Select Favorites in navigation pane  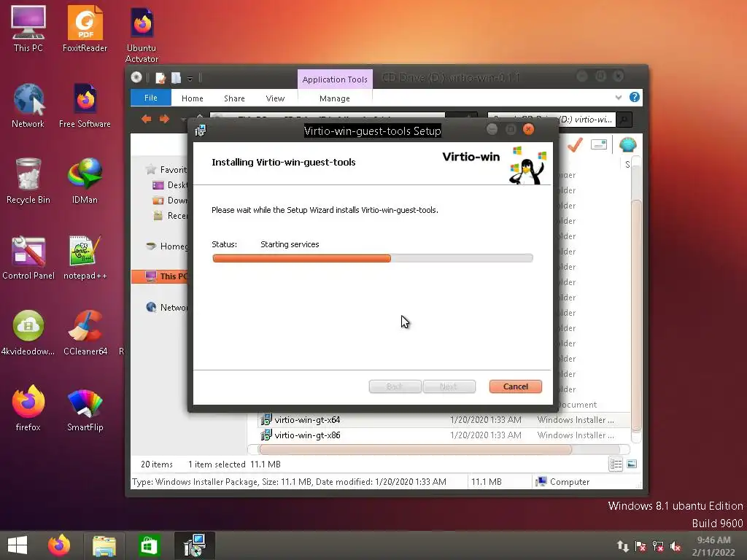[166, 169]
